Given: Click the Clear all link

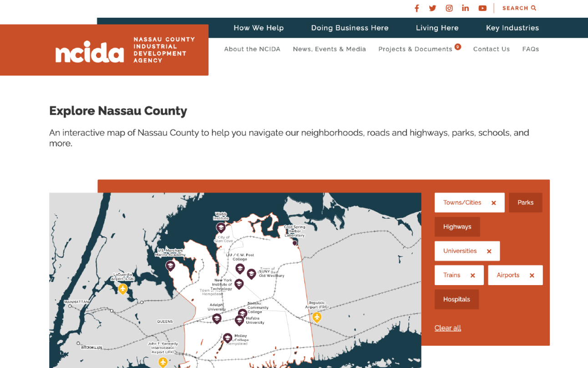Looking at the screenshot, I should pos(448,328).
